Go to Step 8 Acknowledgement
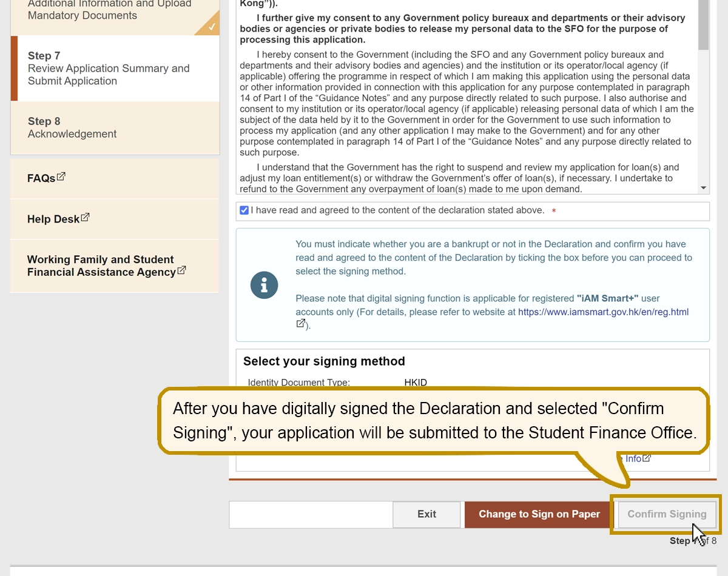 pyautogui.click(x=72, y=128)
